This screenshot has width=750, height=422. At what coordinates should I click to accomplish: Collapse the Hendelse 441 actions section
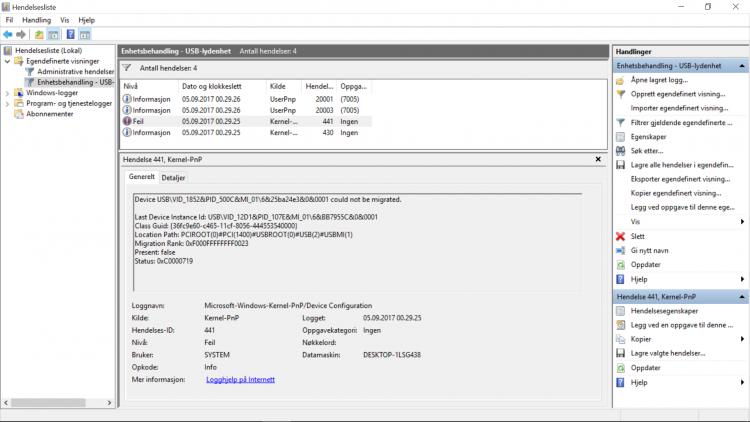pyautogui.click(x=741, y=297)
